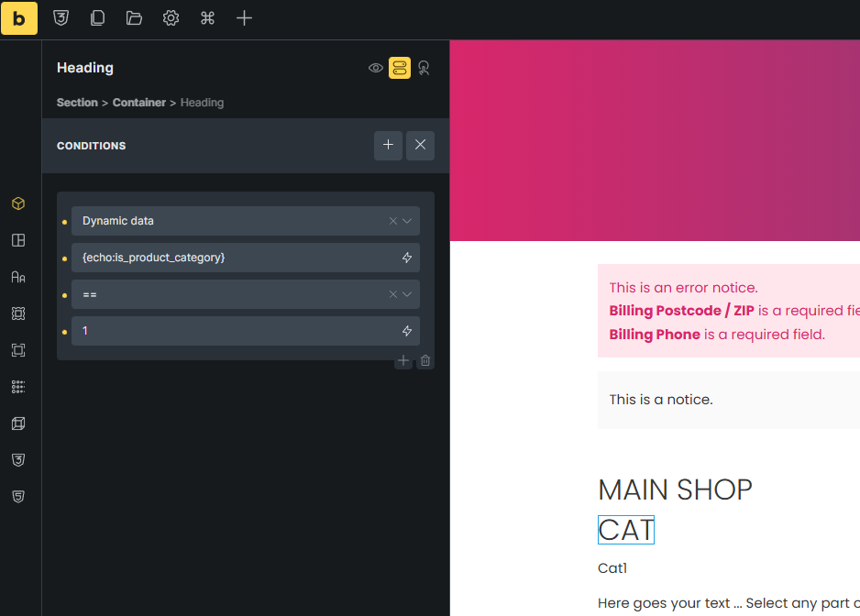Toggle the Interactions icon beside Heading
Screen dimensions: 860x616
tap(424, 68)
